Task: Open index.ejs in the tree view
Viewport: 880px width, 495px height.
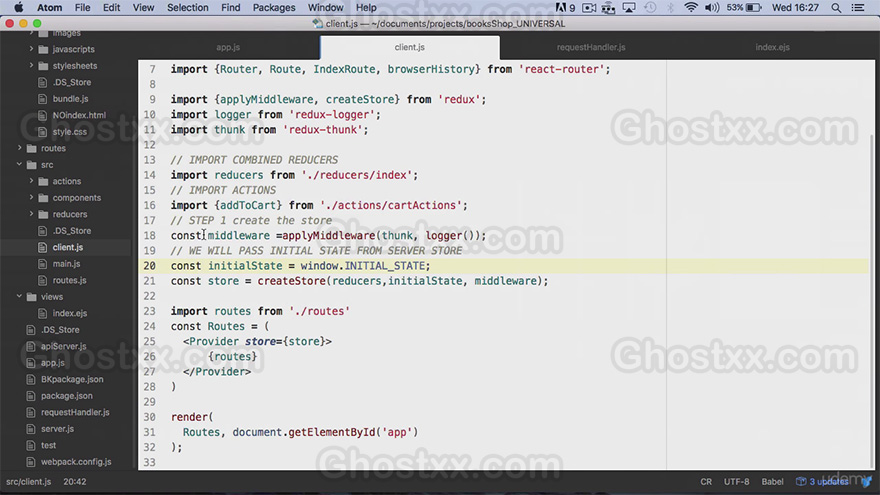Action: 70,313
